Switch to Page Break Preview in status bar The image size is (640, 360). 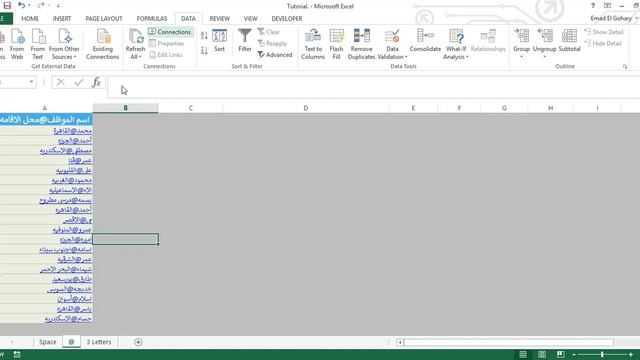tap(560, 354)
